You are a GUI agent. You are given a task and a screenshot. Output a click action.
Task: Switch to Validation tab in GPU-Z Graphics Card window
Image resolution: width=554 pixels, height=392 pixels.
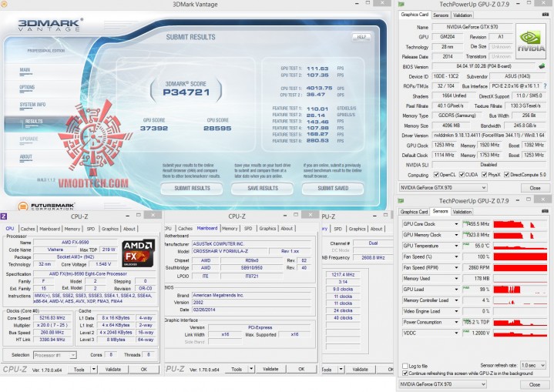click(x=462, y=15)
